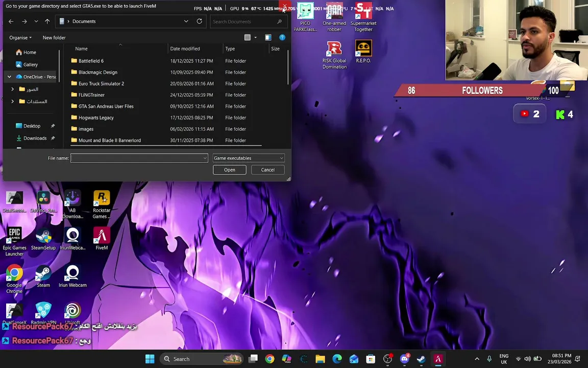This screenshot has width=588, height=368.
Task: Select the Steam desktop shortcut
Action: 43,276
